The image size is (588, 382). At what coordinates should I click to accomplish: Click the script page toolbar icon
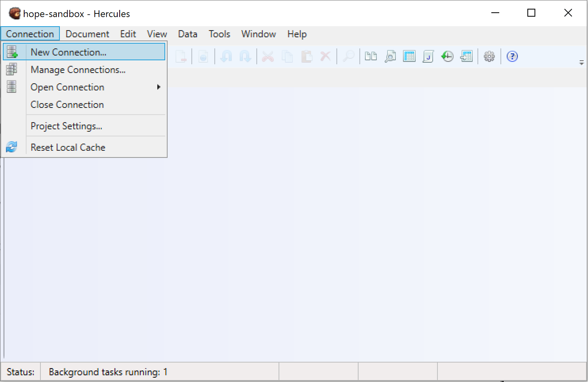(x=428, y=56)
